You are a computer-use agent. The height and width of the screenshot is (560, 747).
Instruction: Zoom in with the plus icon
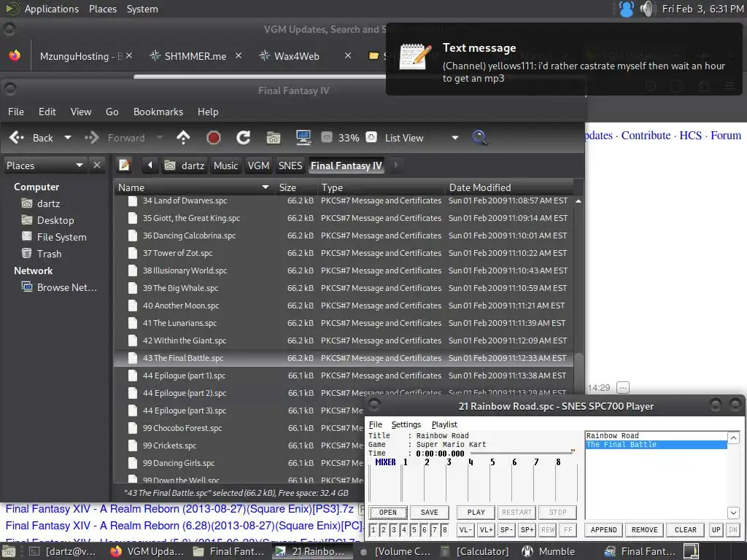click(371, 137)
